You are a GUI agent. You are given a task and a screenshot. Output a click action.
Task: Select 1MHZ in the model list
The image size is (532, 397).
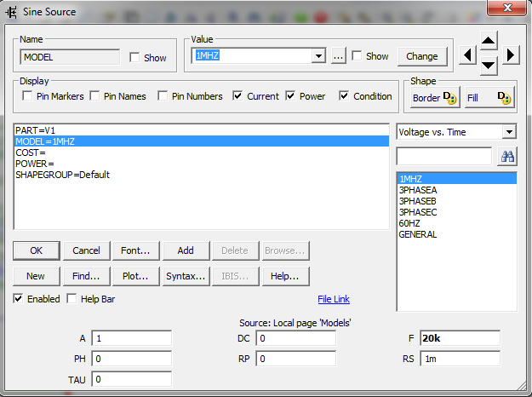456,179
